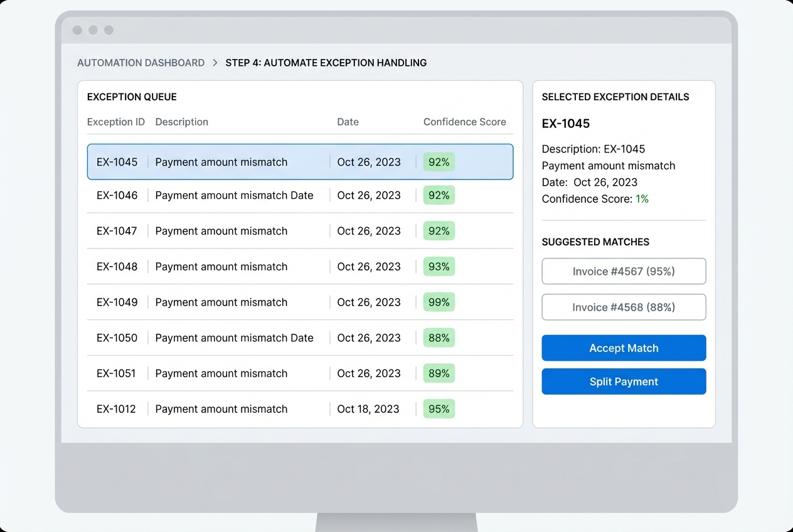Click the EX-1045 heading in details panel
This screenshot has width=793, height=532.
click(x=565, y=124)
